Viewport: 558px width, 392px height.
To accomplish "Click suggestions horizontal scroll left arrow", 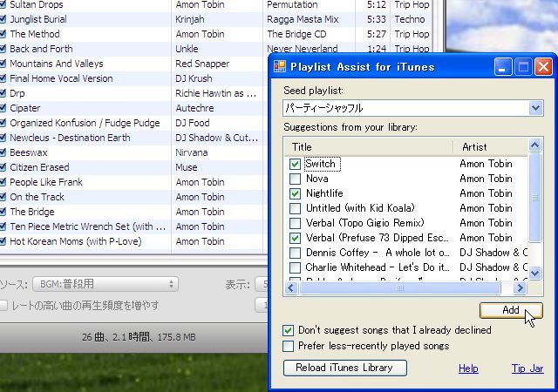I will click(291, 287).
